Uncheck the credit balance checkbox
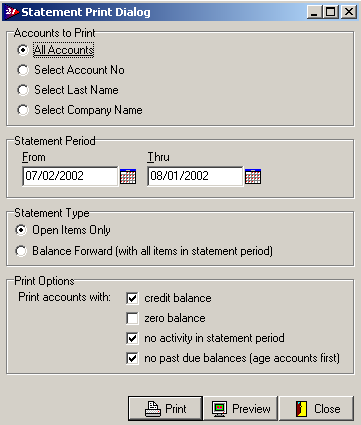This screenshot has width=361, height=425. tap(132, 298)
